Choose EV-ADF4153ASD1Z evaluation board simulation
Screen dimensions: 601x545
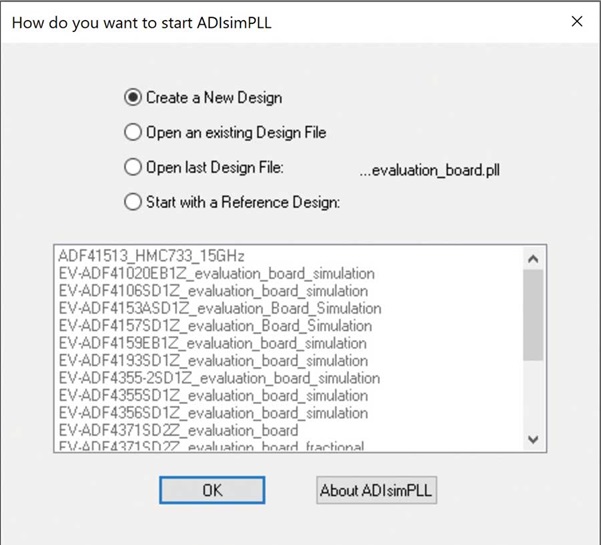coord(219,308)
